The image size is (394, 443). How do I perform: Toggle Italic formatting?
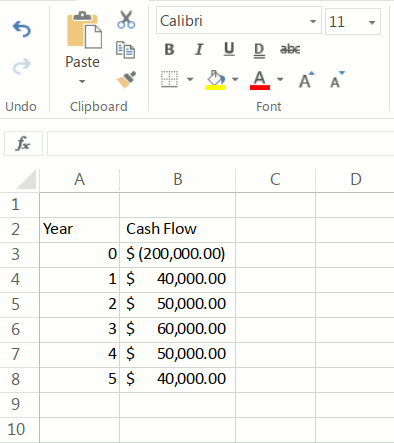(199, 50)
